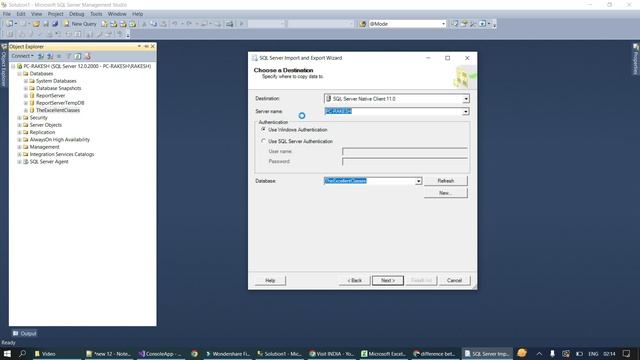Click the Cancel button in wizard

point(454,280)
